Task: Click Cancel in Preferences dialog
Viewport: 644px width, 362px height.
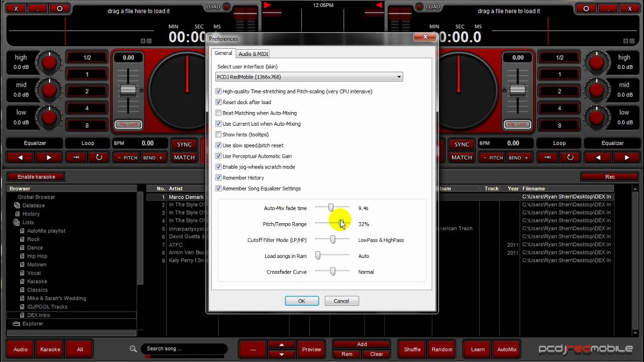Action: click(341, 301)
